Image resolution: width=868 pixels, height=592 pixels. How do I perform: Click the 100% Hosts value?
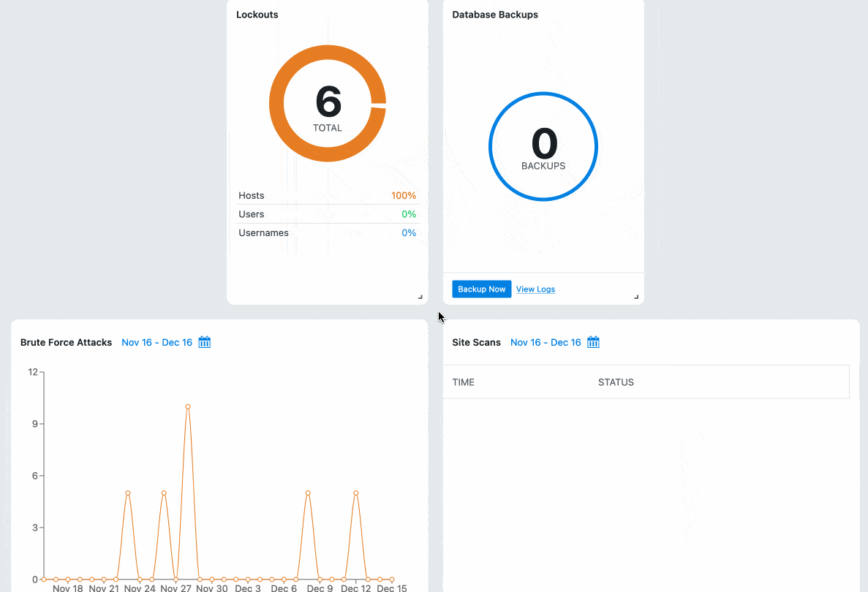coord(404,195)
